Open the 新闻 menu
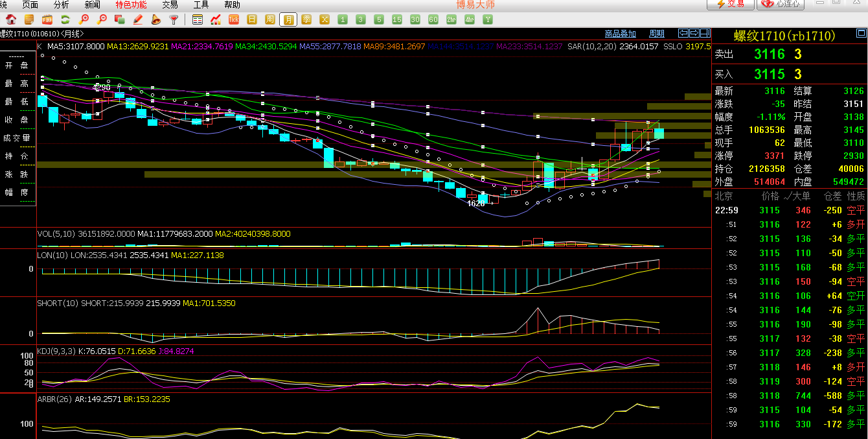The width and height of the screenshot is (868, 439). tap(93, 5)
